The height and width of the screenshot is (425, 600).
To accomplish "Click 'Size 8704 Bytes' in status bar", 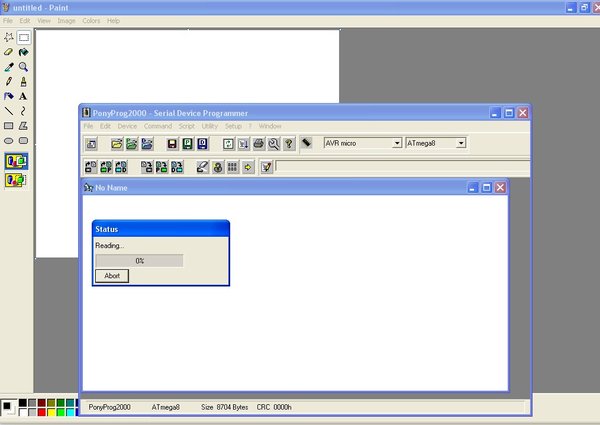I will click(x=224, y=407).
